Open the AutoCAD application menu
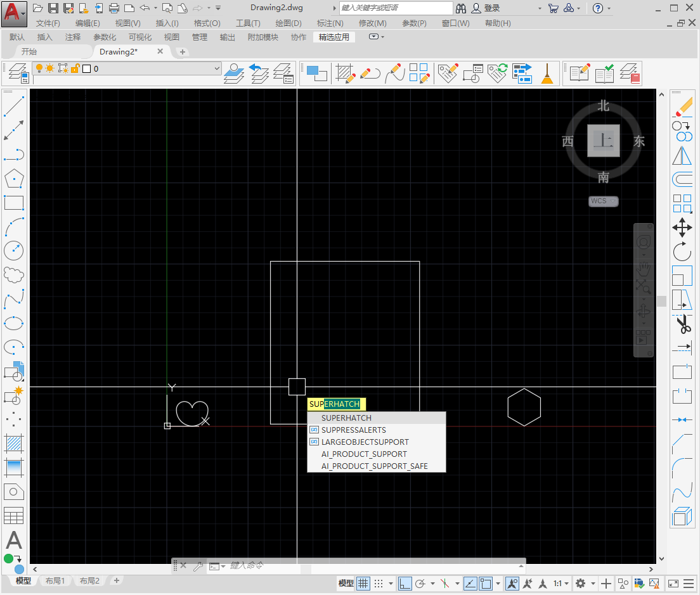The width and height of the screenshot is (700, 595). 13,13
